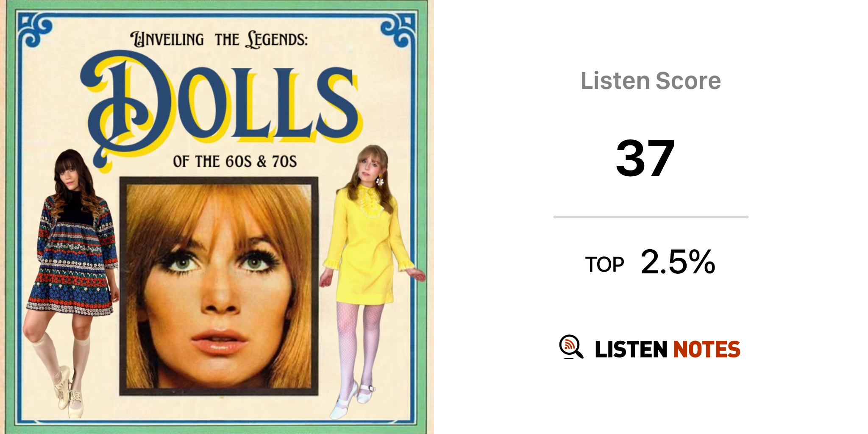This screenshot has width=868, height=434.
Task: Click the LISTEN NOTES brand text
Action: pyautogui.click(x=668, y=349)
